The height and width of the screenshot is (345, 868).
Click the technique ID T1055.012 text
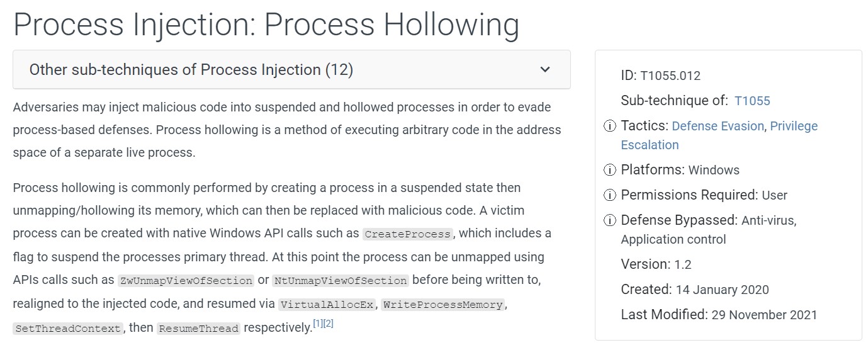670,76
